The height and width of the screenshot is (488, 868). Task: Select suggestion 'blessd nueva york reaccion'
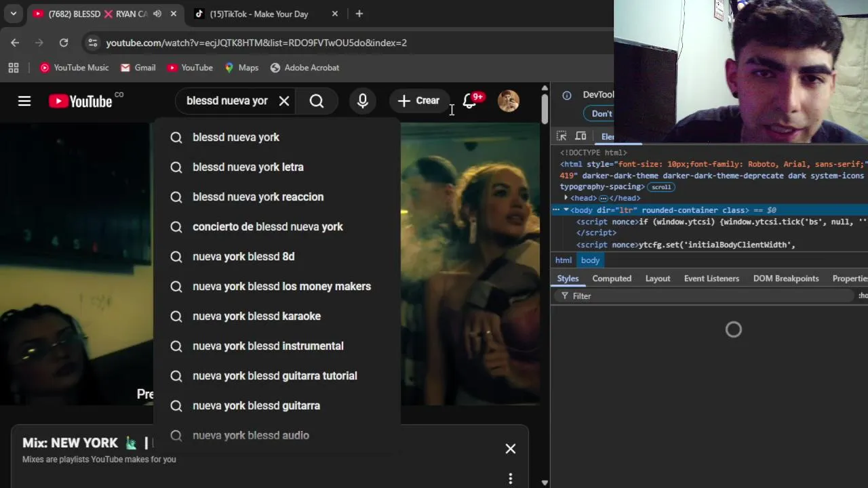(277, 197)
